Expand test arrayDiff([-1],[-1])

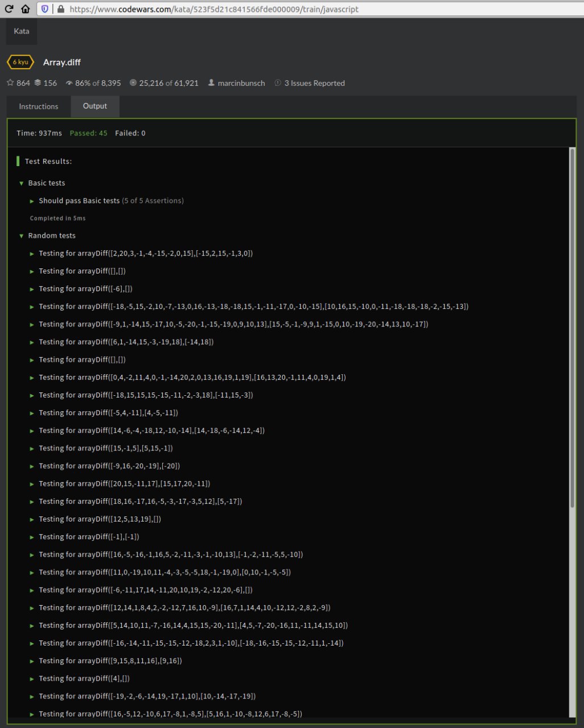(x=32, y=537)
